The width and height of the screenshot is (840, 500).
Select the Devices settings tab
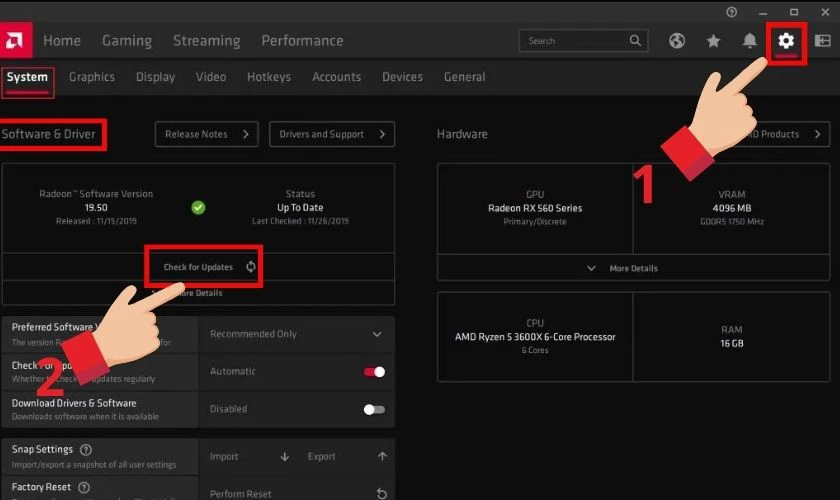point(402,77)
